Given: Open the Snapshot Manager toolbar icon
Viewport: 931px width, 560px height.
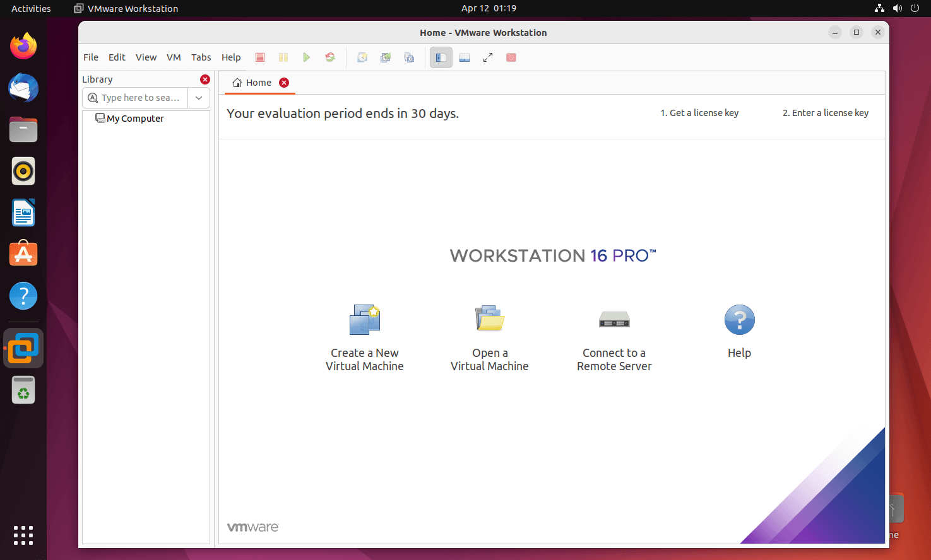Looking at the screenshot, I should (409, 57).
